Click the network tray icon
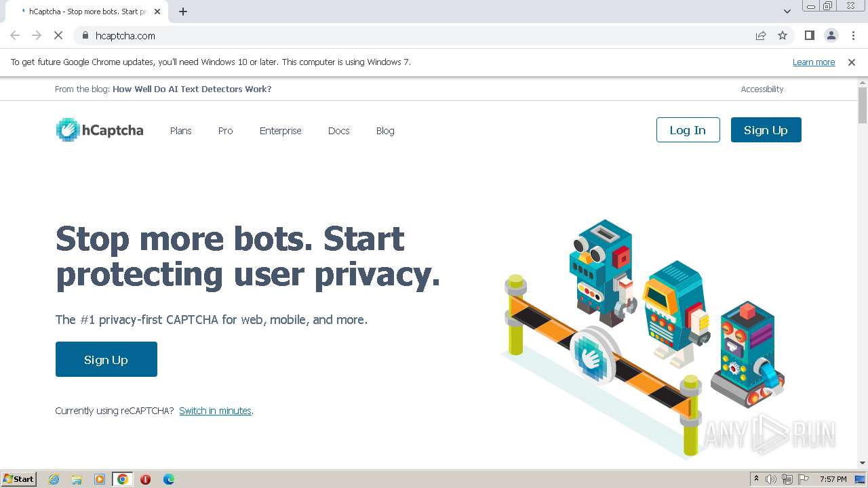The width and height of the screenshot is (868, 488). coord(787,479)
